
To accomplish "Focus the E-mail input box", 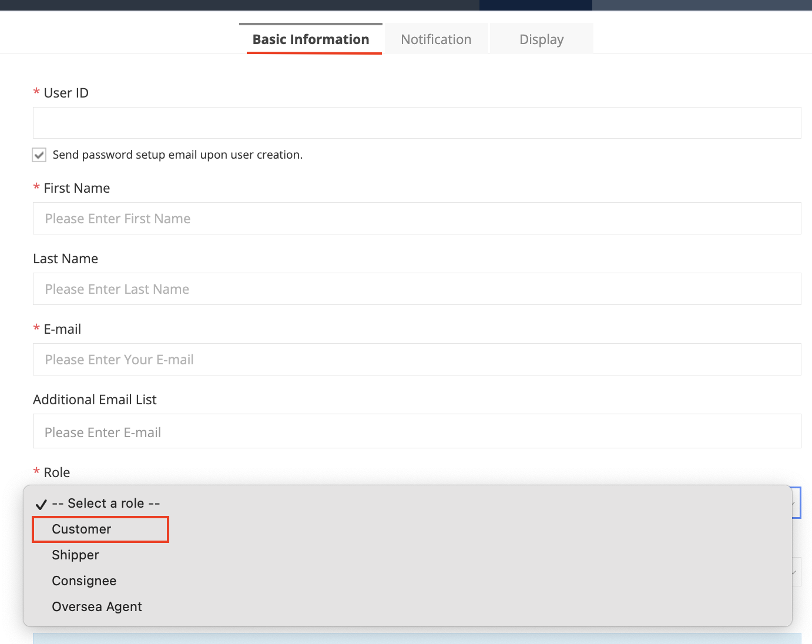I will pyautogui.click(x=417, y=360).
